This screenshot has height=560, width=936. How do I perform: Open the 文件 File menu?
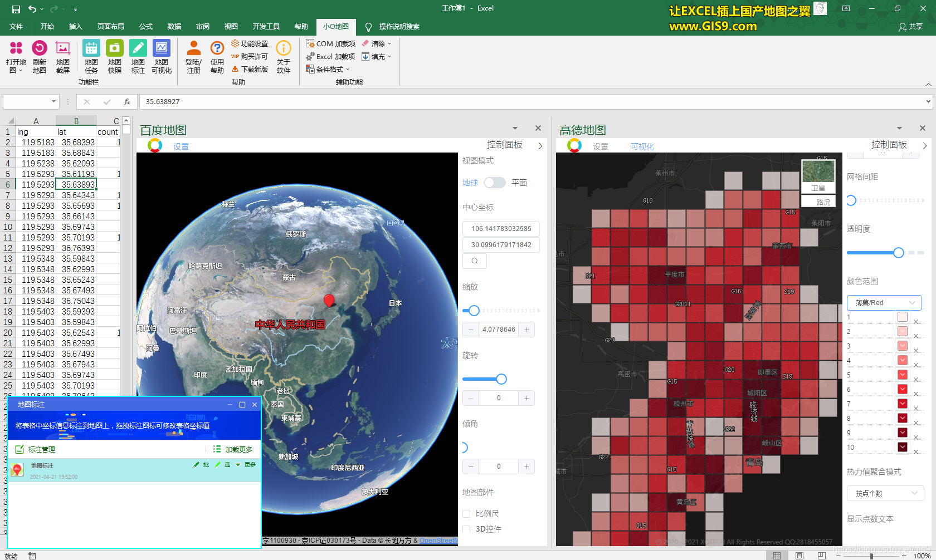(16, 27)
